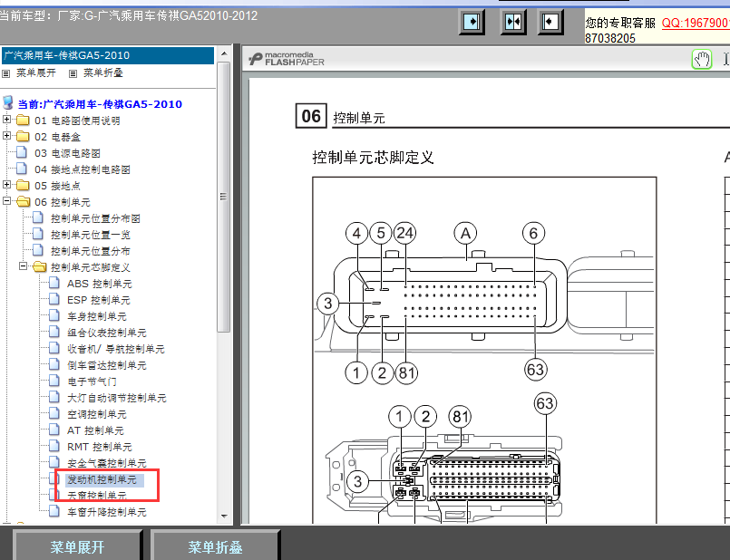730x560 pixels.
Task: Collapse the 06 控制单元 folder
Action: [x=6, y=201]
